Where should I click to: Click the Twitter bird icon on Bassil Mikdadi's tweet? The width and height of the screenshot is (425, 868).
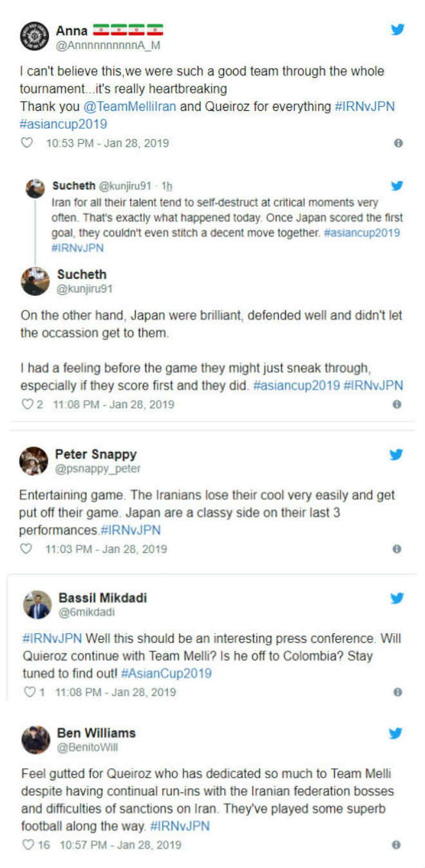tap(397, 598)
